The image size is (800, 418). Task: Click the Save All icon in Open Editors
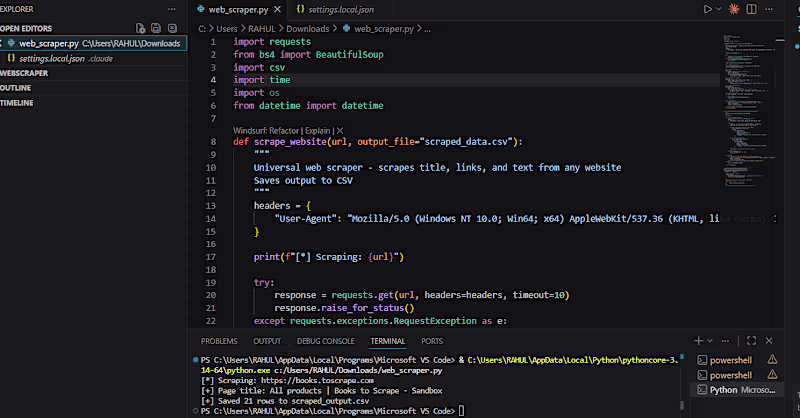(156, 28)
